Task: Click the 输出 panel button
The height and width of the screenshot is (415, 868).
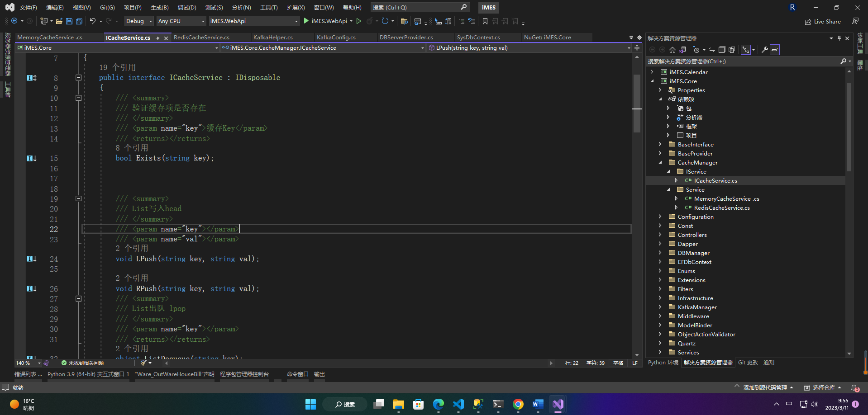Action: 320,374
